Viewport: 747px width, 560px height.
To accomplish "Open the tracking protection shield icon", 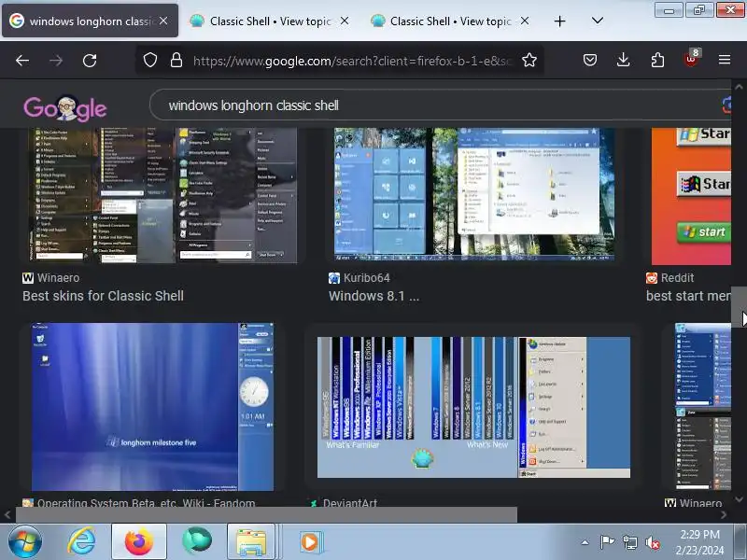I will click(x=150, y=60).
